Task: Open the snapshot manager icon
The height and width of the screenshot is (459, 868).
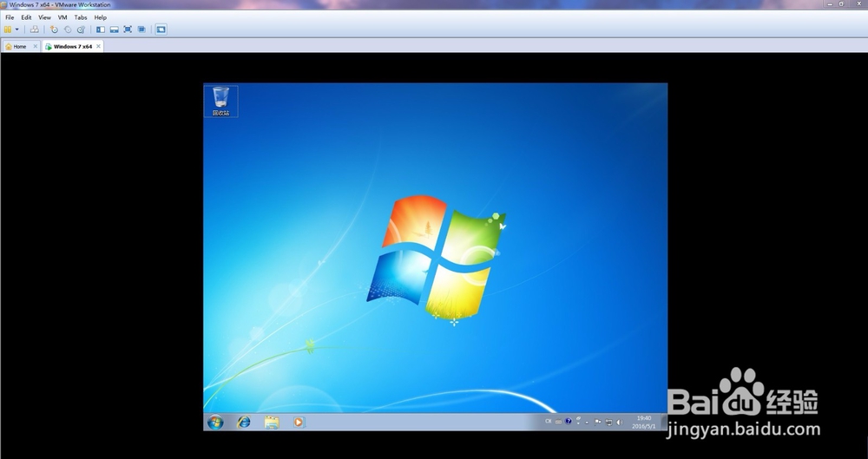Action: (82, 30)
